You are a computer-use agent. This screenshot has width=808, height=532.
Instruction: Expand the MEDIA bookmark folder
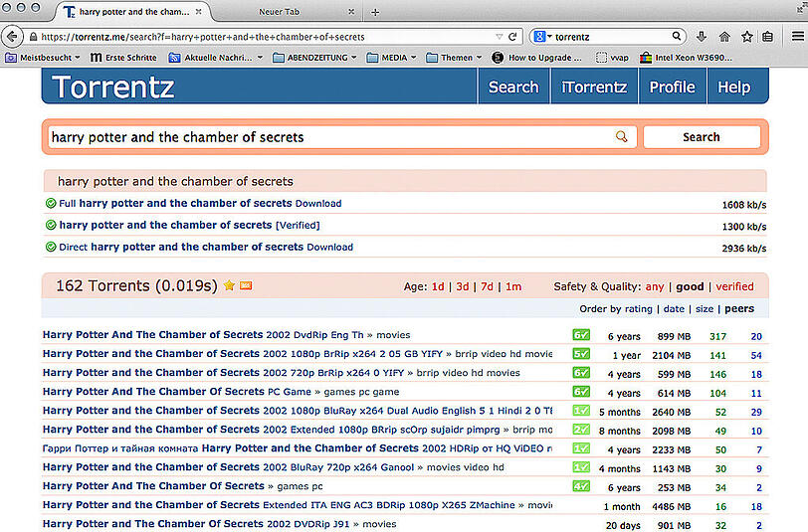[391, 58]
